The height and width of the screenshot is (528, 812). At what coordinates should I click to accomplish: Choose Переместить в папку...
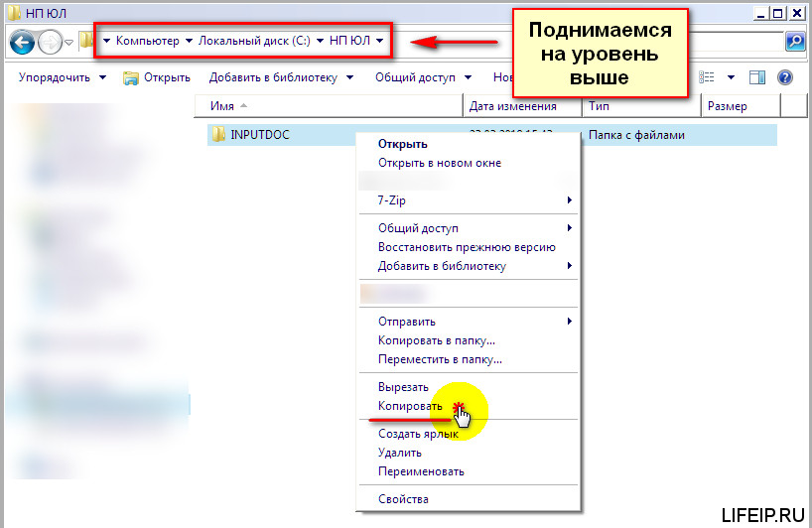coord(468,359)
